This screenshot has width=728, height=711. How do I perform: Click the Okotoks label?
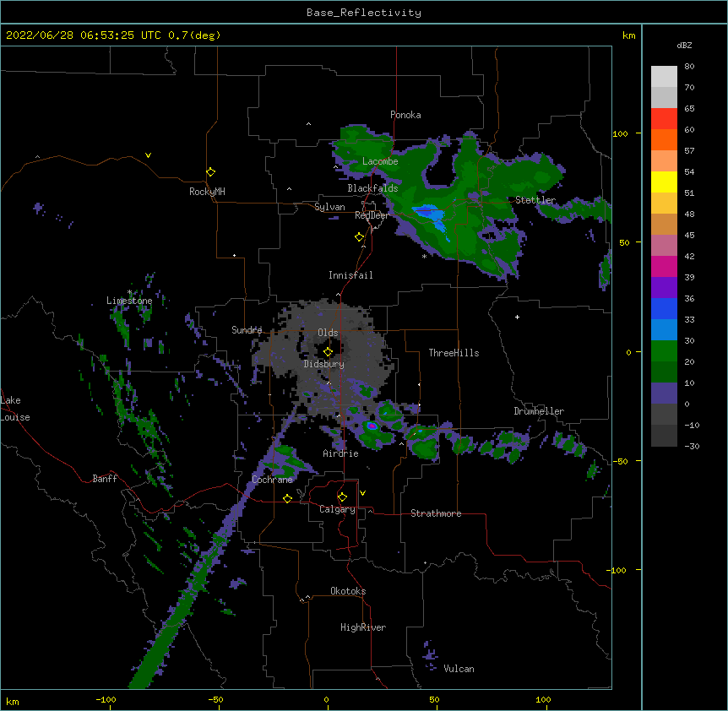[x=348, y=591]
